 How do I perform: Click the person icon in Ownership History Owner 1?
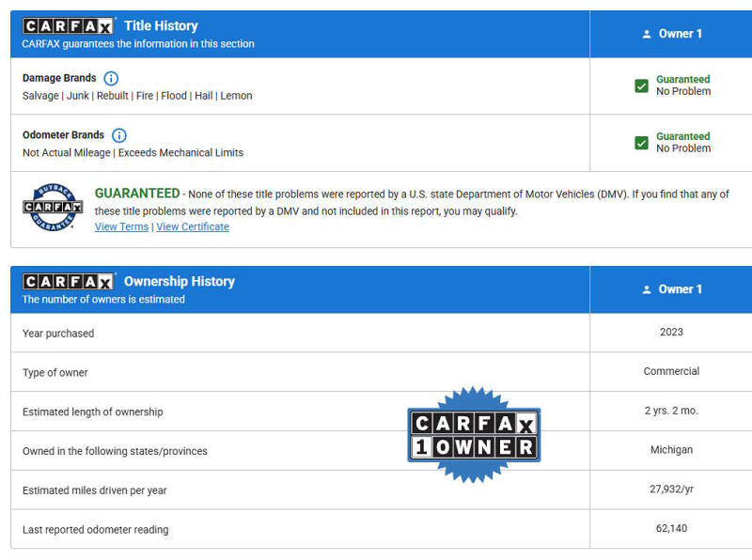647,289
